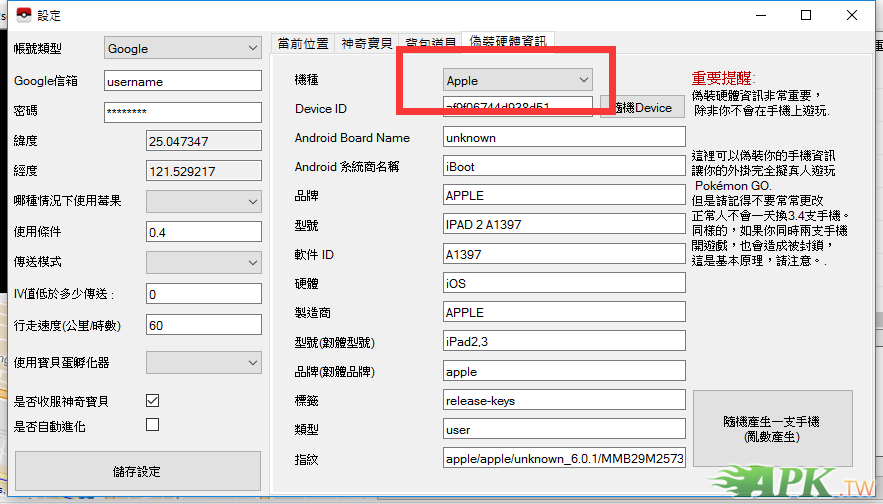
Task: Expand the 使用寶貝蛋孵化器 dropdown
Action: (x=204, y=363)
